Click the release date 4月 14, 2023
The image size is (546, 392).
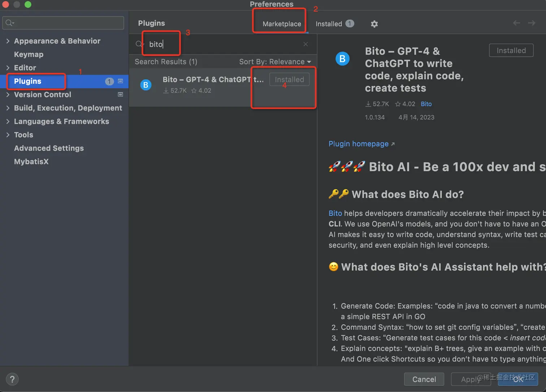[x=416, y=117]
